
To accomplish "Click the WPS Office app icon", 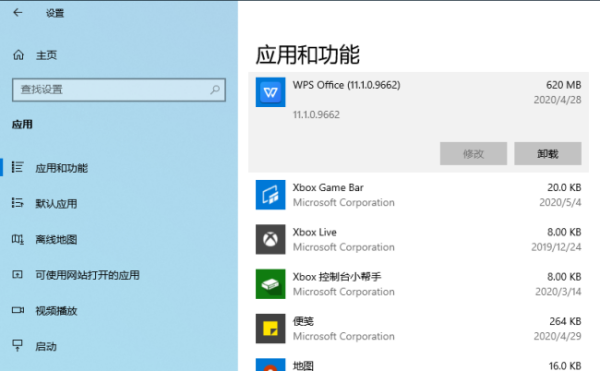I will pos(271,92).
